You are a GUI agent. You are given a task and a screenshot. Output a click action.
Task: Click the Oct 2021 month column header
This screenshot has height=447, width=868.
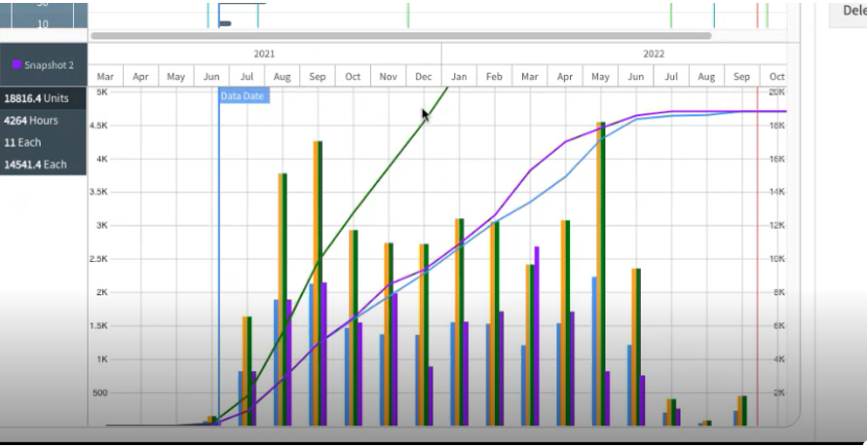pyautogui.click(x=354, y=76)
